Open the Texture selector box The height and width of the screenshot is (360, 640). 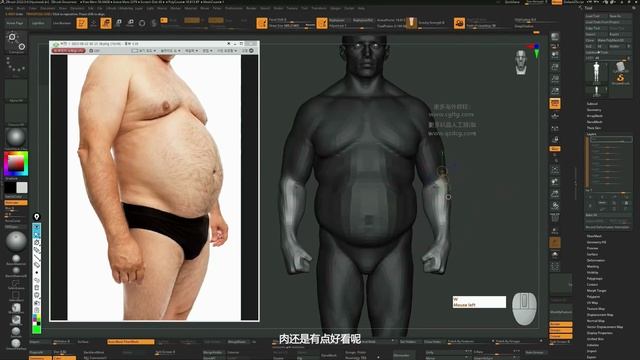[x=16, y=114]
